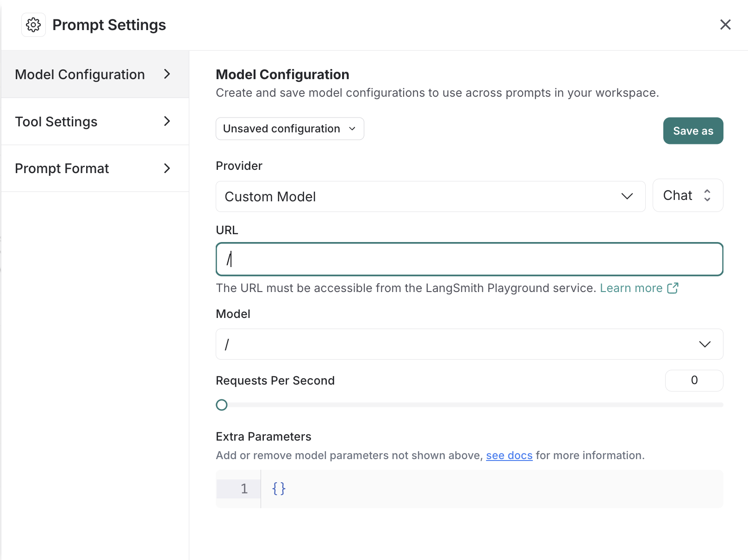Click the Requests Per Second slider handle

click(x=222, y=405)
